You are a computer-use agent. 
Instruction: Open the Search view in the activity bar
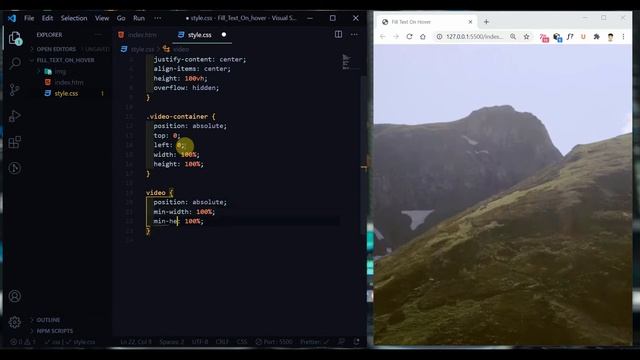tap(15, 63)
